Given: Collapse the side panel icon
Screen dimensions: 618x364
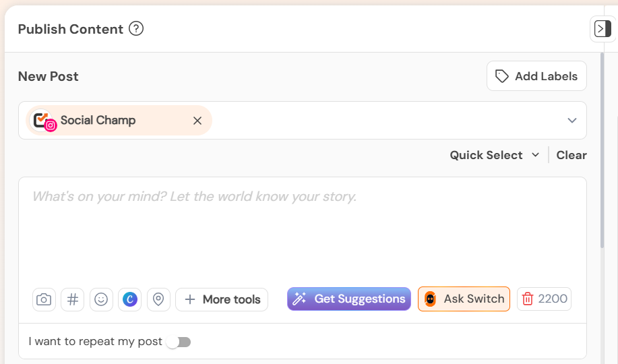Looking at the screenshot, I should click(x=602, y=29).
